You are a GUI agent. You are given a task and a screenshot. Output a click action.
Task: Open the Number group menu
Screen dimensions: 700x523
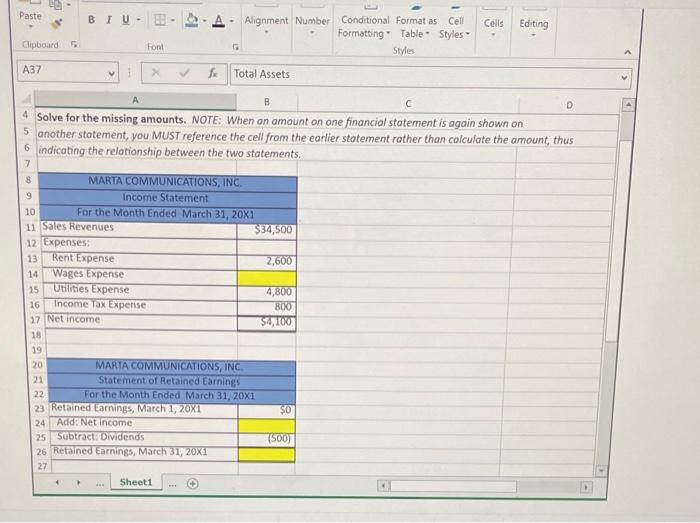[x=312, y=25]
